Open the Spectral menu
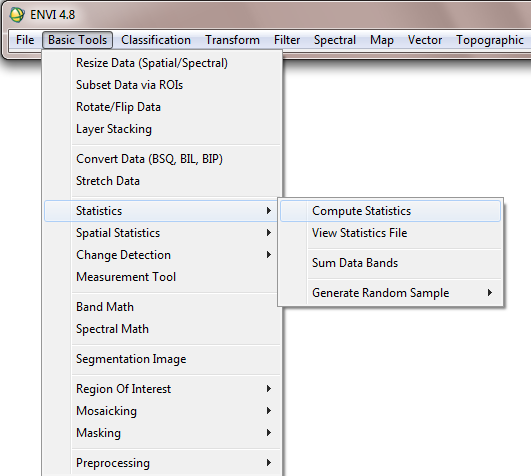This screenshot has height=476, width=531. (x=335, y=40)
